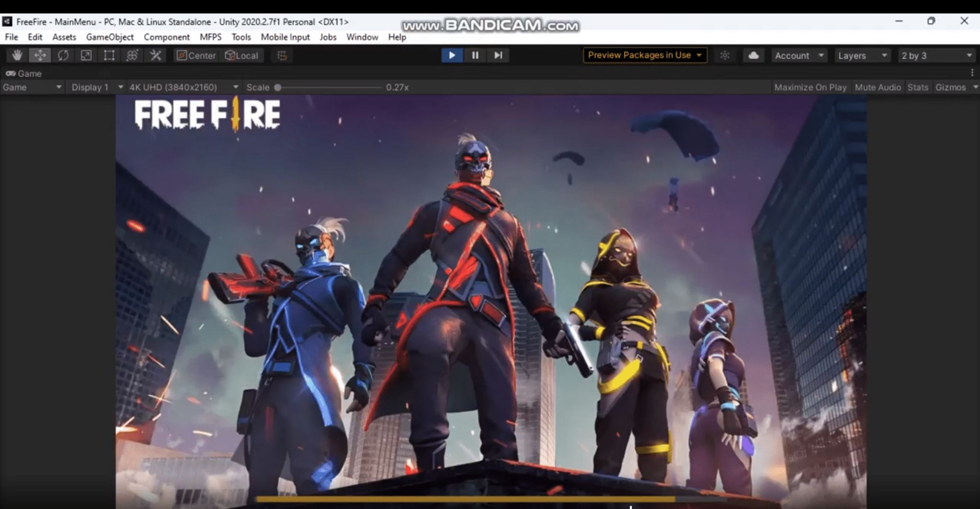Start Play mode
Image resolution: width=980 pixels, height=509 pixels.
(452, 55)
